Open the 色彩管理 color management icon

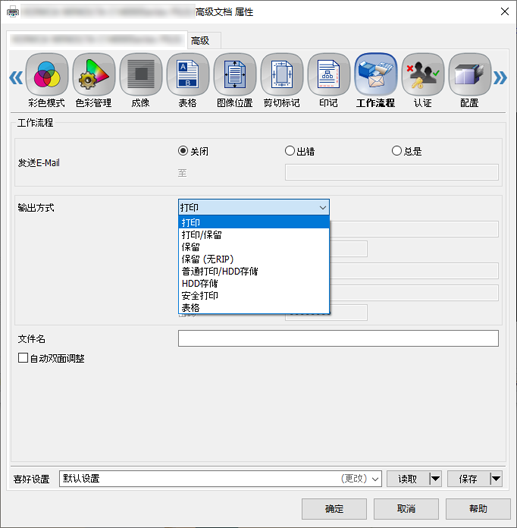[x=94, y=75]
